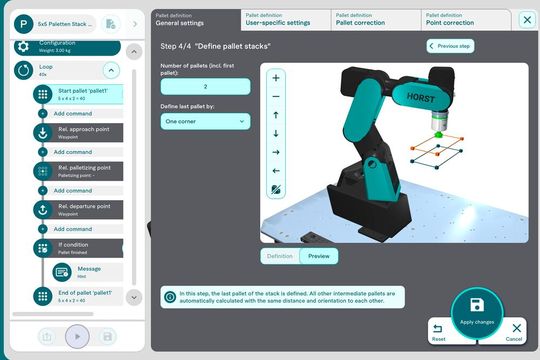Click the If condition grid icon

(x=43, y=248)
